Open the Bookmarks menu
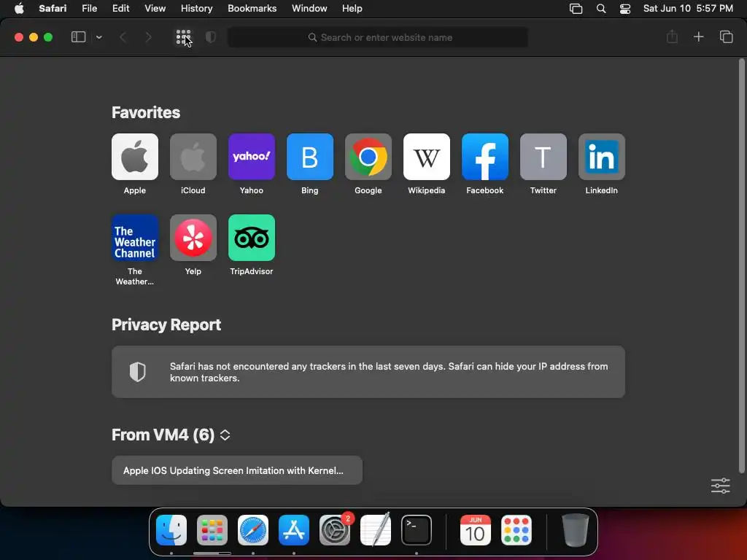The width and height of the screenshot is (747, 560). click(252, 9)
